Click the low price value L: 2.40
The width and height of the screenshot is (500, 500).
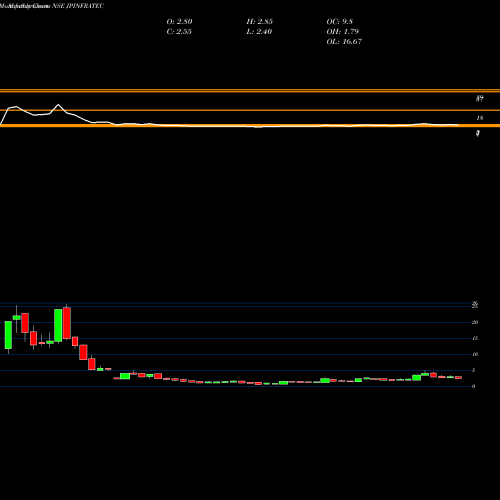(259, 31)
